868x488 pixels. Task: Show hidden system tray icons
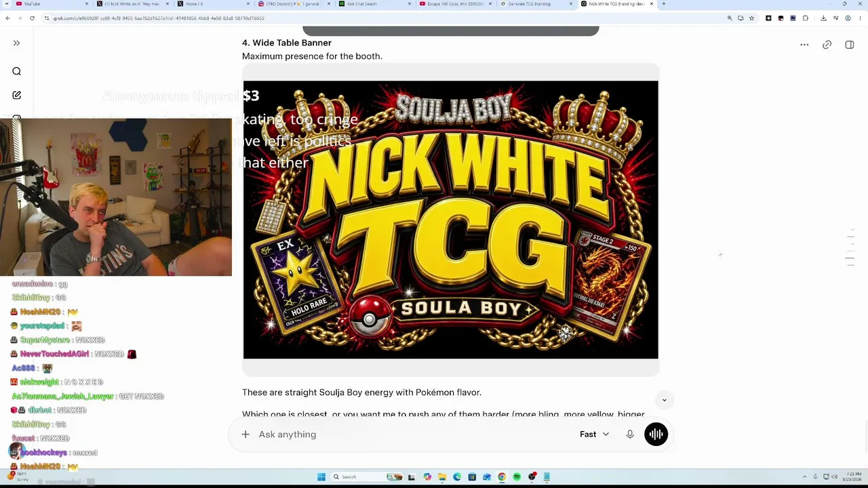[805, 477]
